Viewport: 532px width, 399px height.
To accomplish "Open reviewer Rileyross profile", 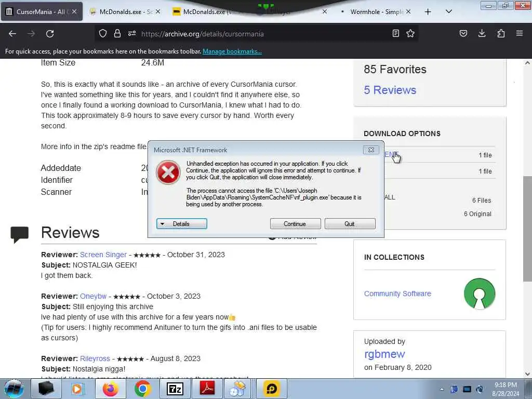I will pyautogui.click(x=95, y=358).
